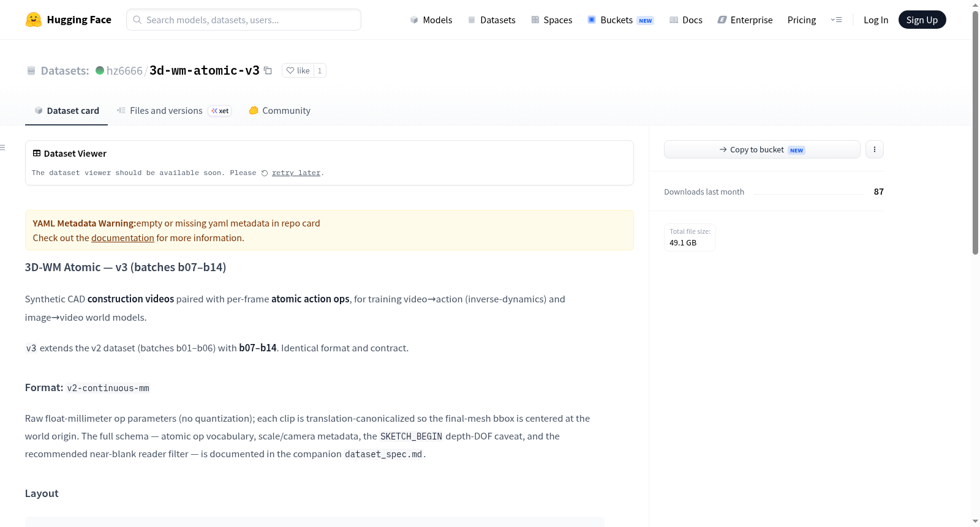Screen dimensions: 980x527
Task: Click the NEW badge on Copy to bucket
Action: (x=796, y=150)
